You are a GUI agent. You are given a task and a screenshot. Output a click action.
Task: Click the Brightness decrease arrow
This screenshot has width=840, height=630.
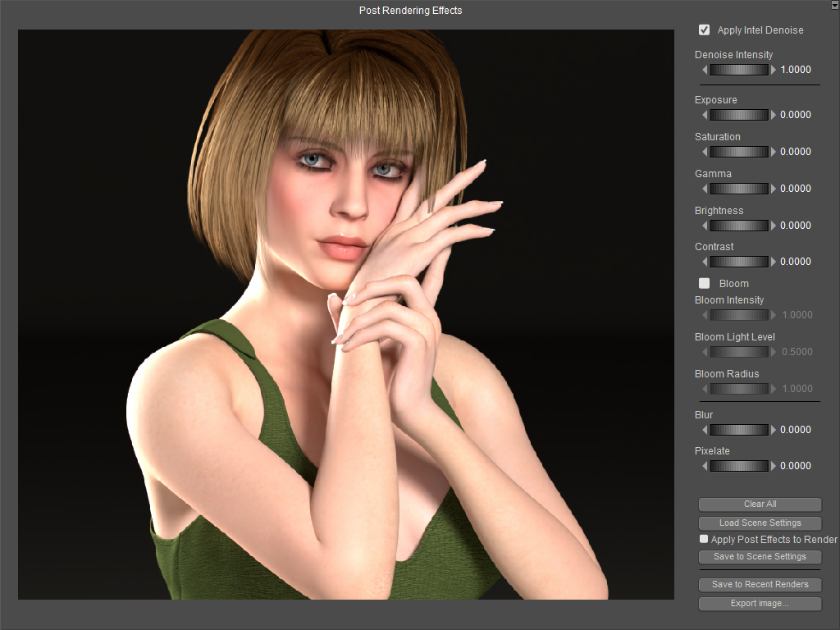(x=705, y=226)
